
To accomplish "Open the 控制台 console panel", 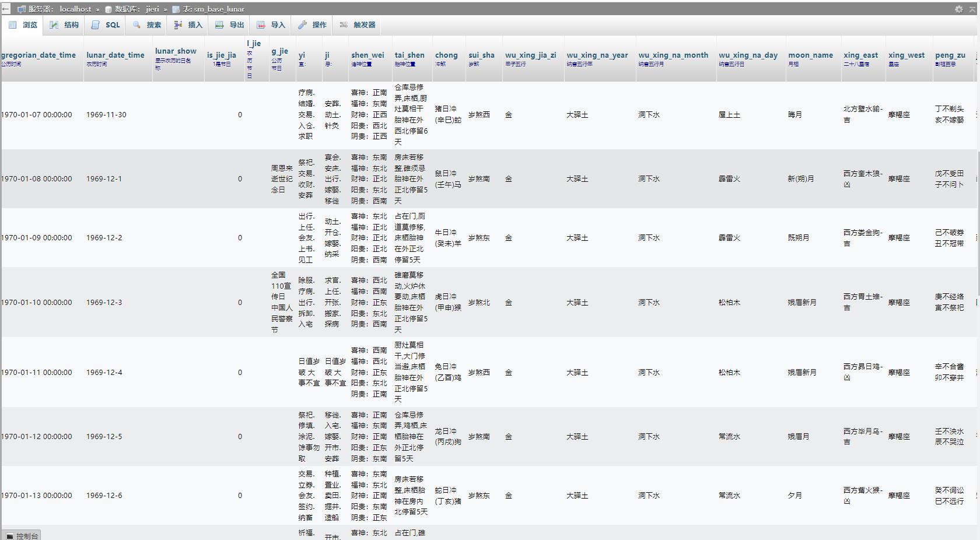I will coord(22,535).
